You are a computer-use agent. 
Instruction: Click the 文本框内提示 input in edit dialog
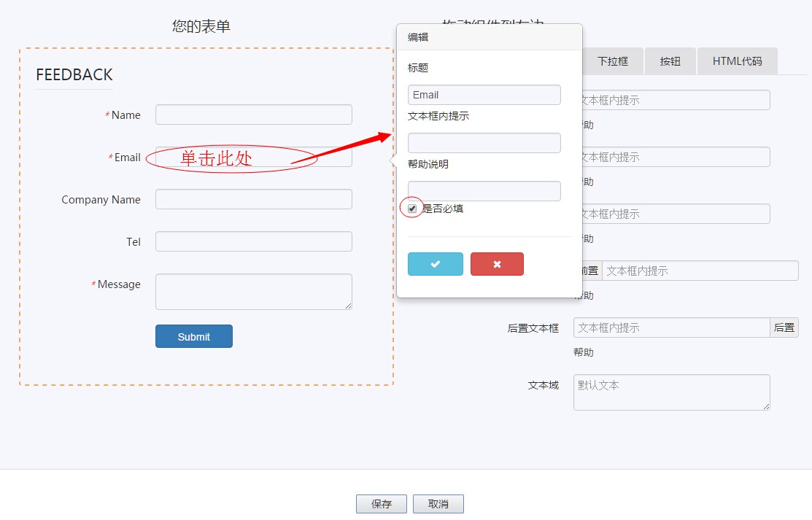point(484,142)
